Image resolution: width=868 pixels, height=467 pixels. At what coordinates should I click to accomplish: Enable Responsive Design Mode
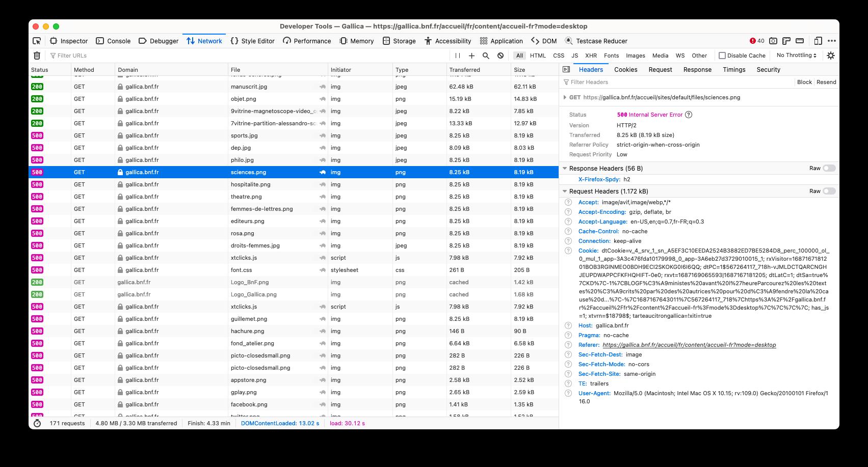coord(819,41)
